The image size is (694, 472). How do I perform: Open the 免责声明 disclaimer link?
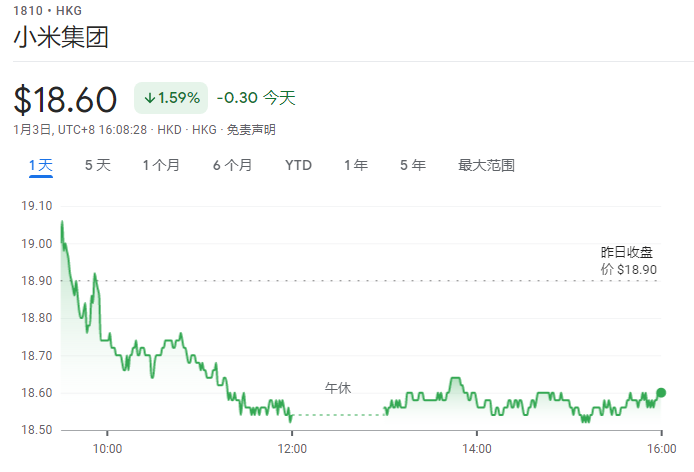pyautogui.click(x=251, y=130)
